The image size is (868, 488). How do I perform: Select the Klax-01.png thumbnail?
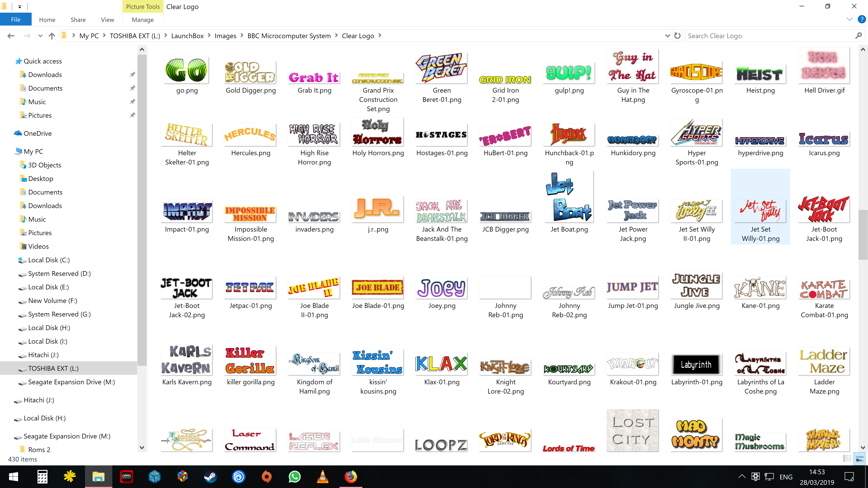coord(442,364)
